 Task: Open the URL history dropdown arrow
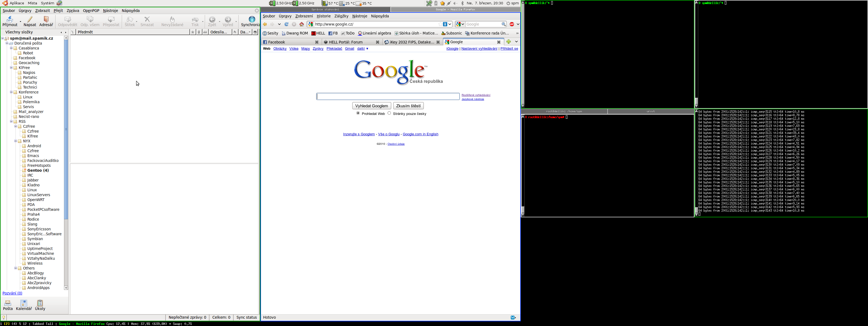(450, 24)
